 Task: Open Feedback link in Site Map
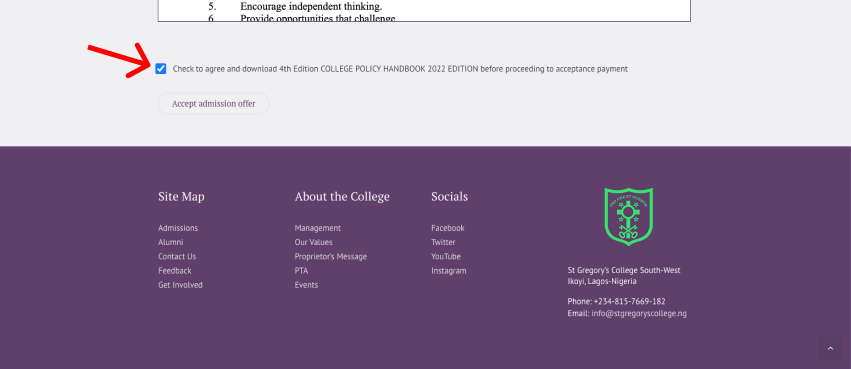tap(175, 270)
